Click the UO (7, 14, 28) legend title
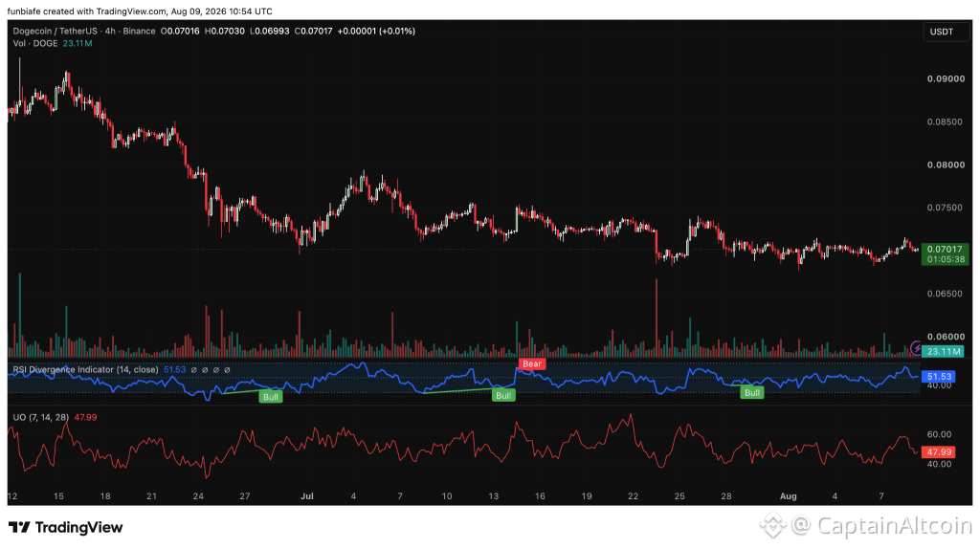The width and height of the screenshot is (980, 549). [40, 417]
